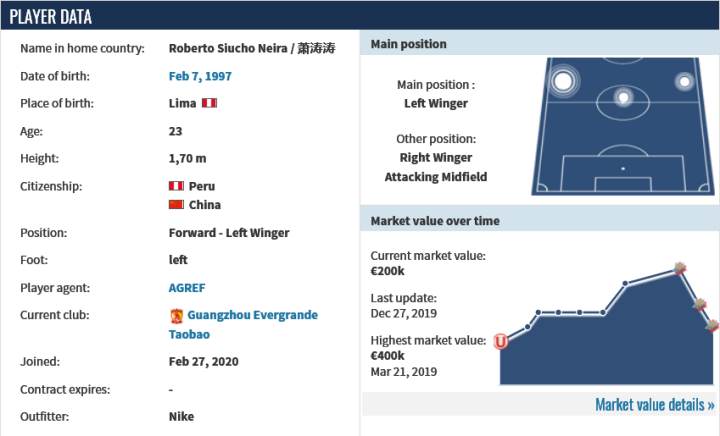Click the China flag in Citizenship row
This screenshot has height=436, width=720.
pos(176,205)
